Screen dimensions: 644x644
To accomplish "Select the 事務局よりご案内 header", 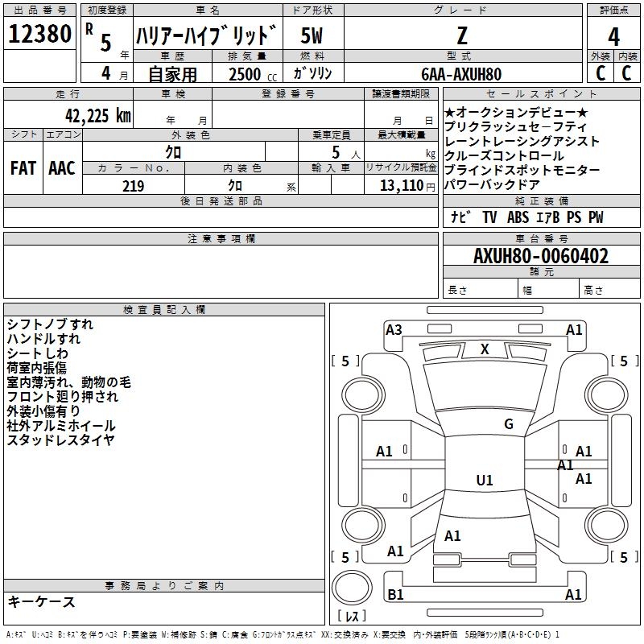I will tap(164, 586).
